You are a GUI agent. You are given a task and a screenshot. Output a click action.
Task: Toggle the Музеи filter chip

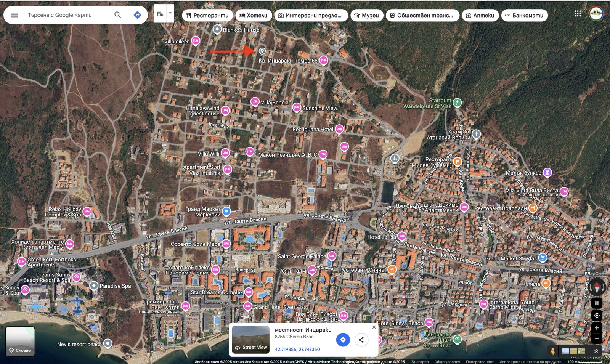[x=366, y=15]
